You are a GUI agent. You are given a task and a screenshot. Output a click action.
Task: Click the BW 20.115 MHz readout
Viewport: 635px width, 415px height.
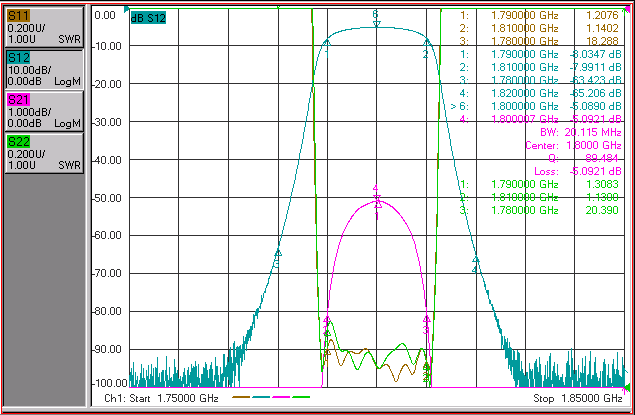(580, 132)
